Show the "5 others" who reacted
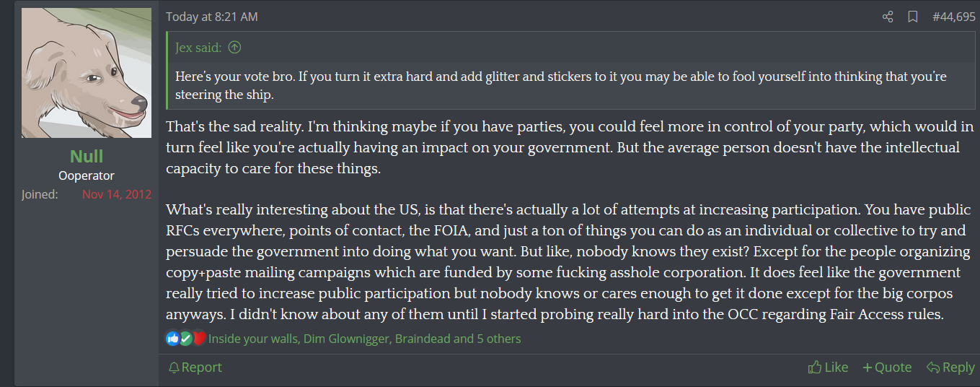This screenshot has width=980, height=387. click(498, 338)
